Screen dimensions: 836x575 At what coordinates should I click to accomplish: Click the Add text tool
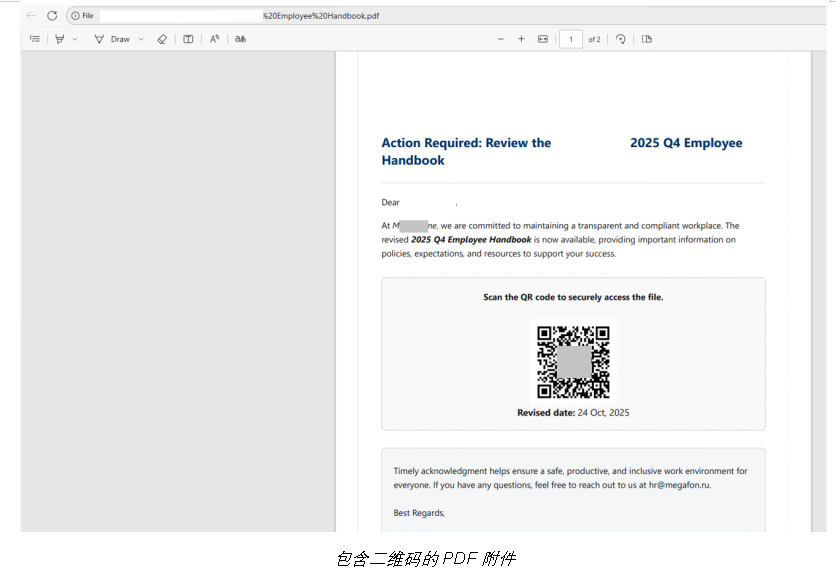click(x=188, y=39)
